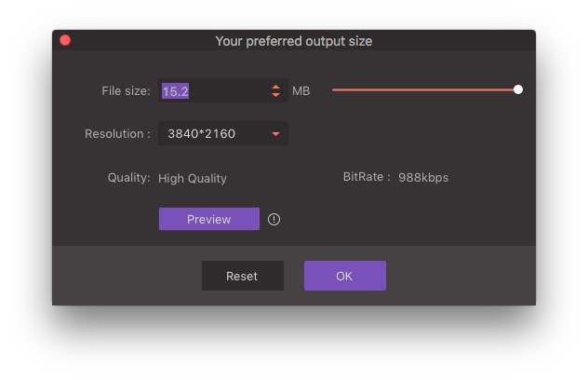
Task: Click the 988kbps bitrate value
Action: (423, 178)
